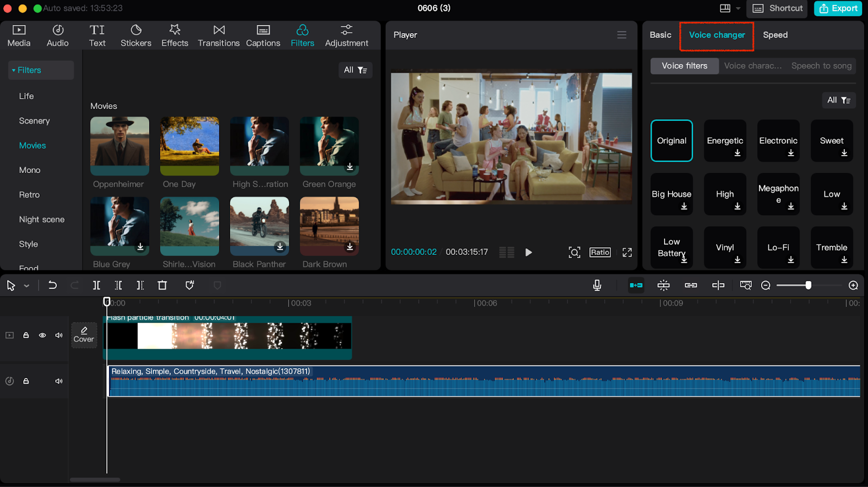
Task: Toggle clip linkage
Action: tap(691, 285)
